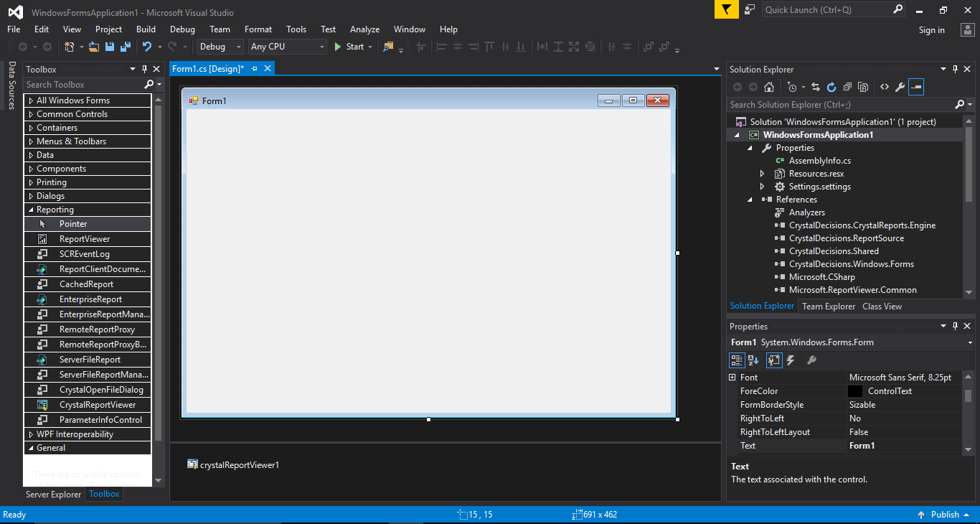Select the ReportViewer toolbox item
The height and width of the screenshot is (524, 980).
[88, 239]
